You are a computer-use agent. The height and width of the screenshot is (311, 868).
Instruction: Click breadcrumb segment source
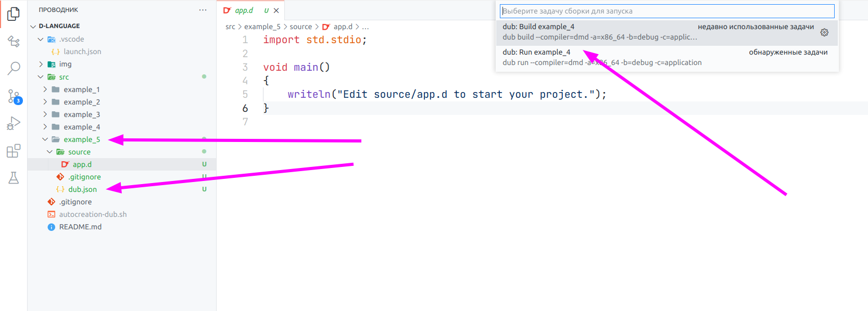[301, 27]
